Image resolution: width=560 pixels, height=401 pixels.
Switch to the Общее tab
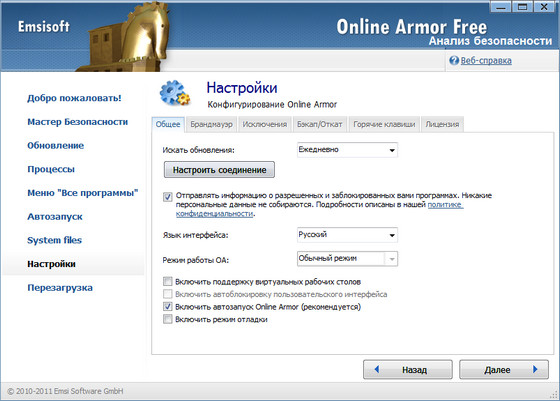coord(168,124)
